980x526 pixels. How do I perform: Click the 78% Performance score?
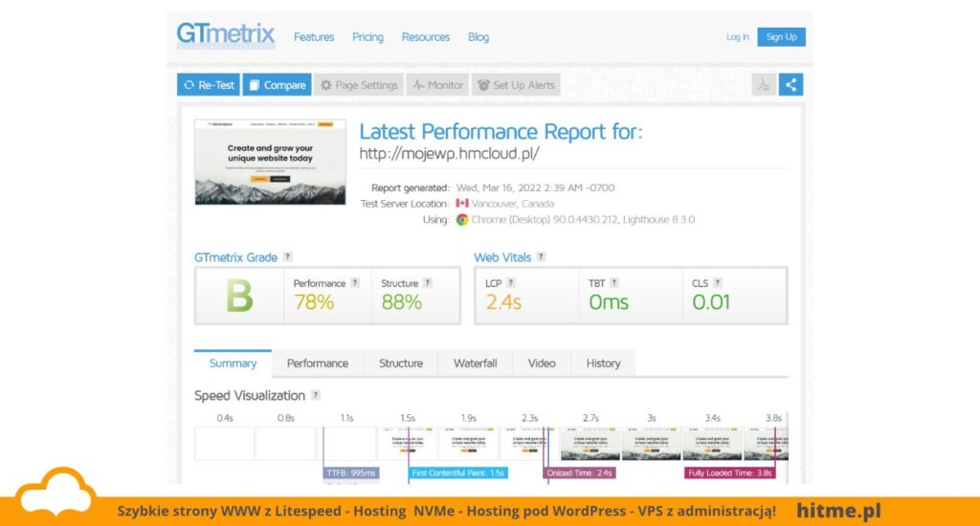[x=314, y=302]
